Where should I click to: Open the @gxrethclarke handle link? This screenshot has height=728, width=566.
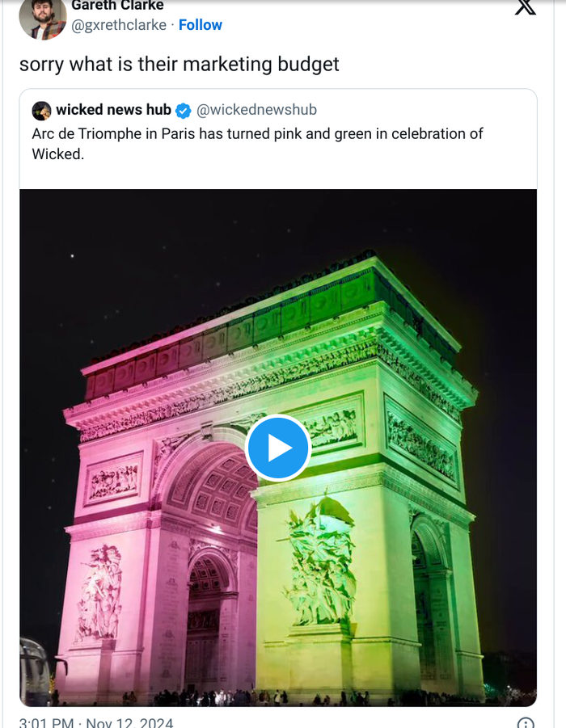[x=119, y=25]
